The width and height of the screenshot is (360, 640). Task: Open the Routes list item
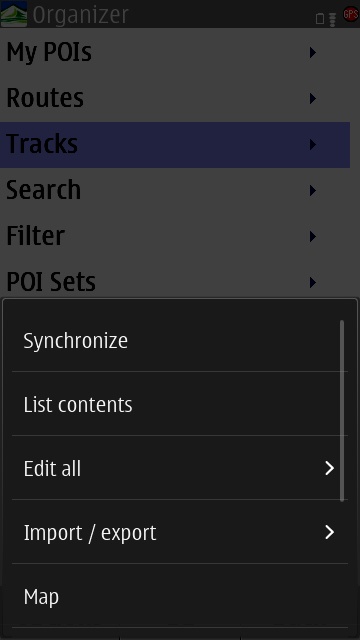175,98
